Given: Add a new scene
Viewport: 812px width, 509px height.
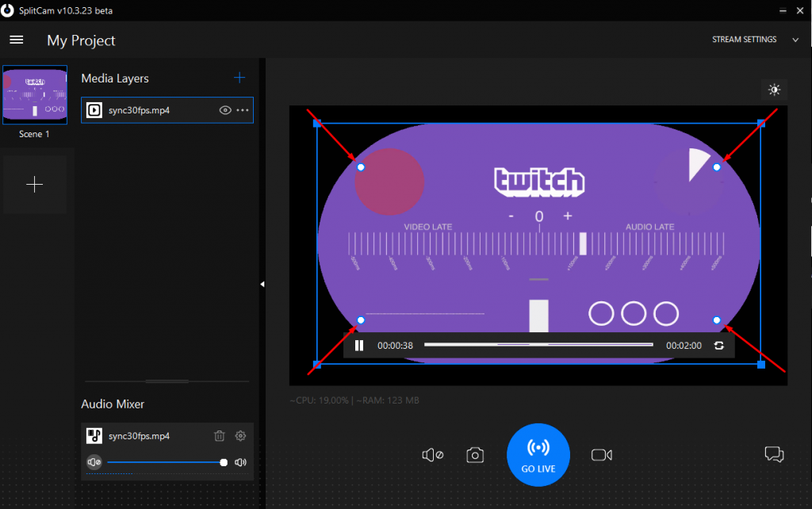Looking at the screenshot, I should pos(35,185).
